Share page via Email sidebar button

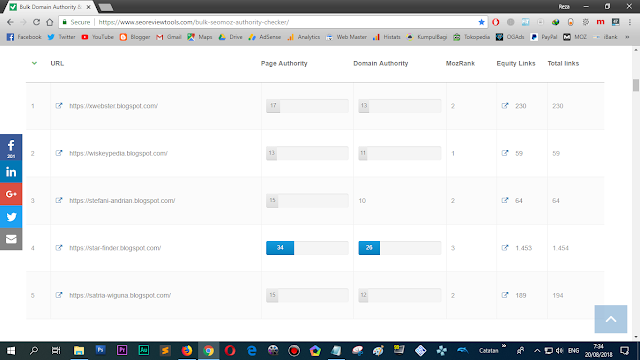11,239
